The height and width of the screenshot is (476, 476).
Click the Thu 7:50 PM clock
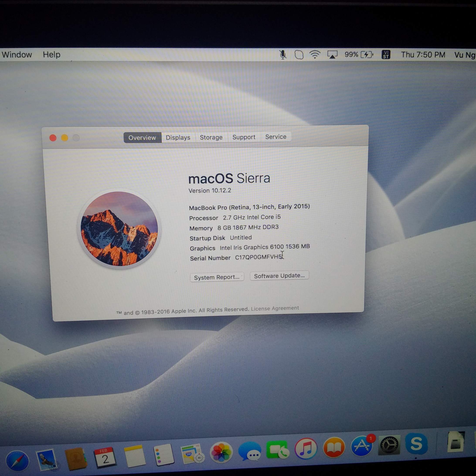point(423,55)
